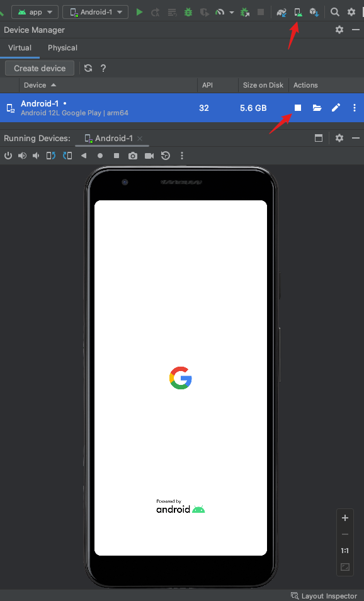Run the app with the green play icon
The width and height of the screenshot is (364, 601).
tap(139, 12)
